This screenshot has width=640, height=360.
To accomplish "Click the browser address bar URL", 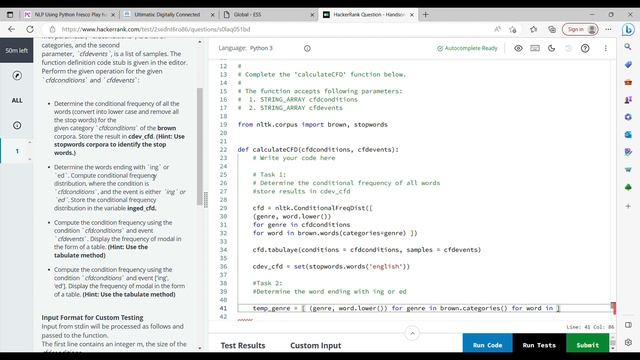I will click(156, 29).
